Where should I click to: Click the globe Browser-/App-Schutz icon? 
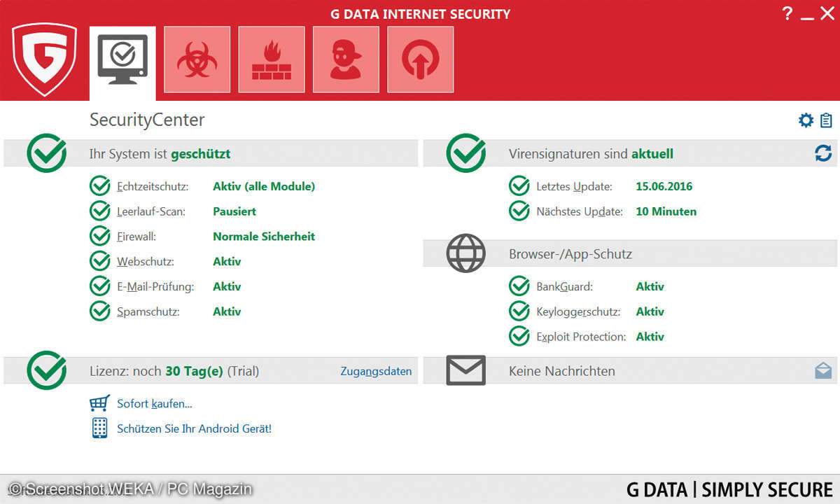tap(465, 253)
